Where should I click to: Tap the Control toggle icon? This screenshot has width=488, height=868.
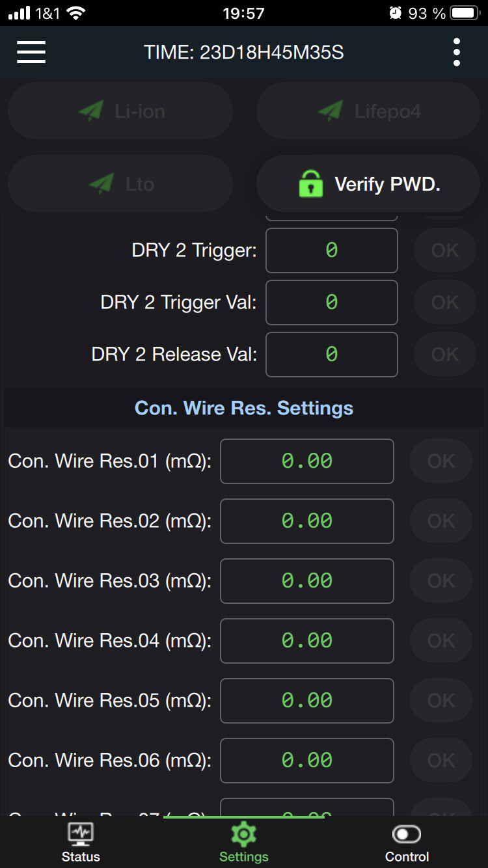407,834
